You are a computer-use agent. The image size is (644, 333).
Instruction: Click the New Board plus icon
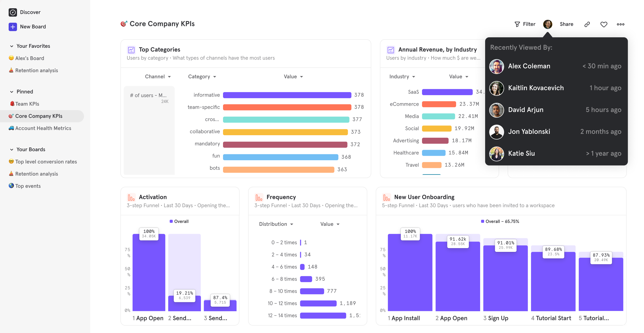tap(13, 27)
